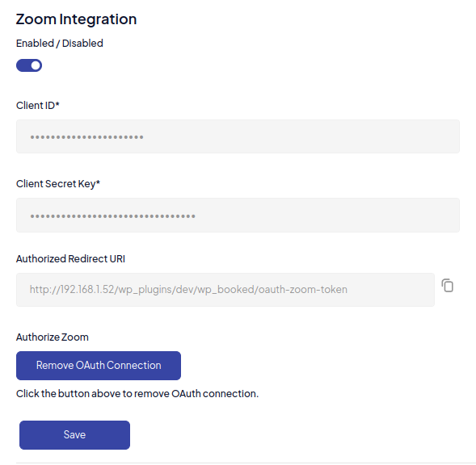The width and height of the screenshot is (476, 465).
Task: Click the Client Secret Key* label
Action: point(58,184)
